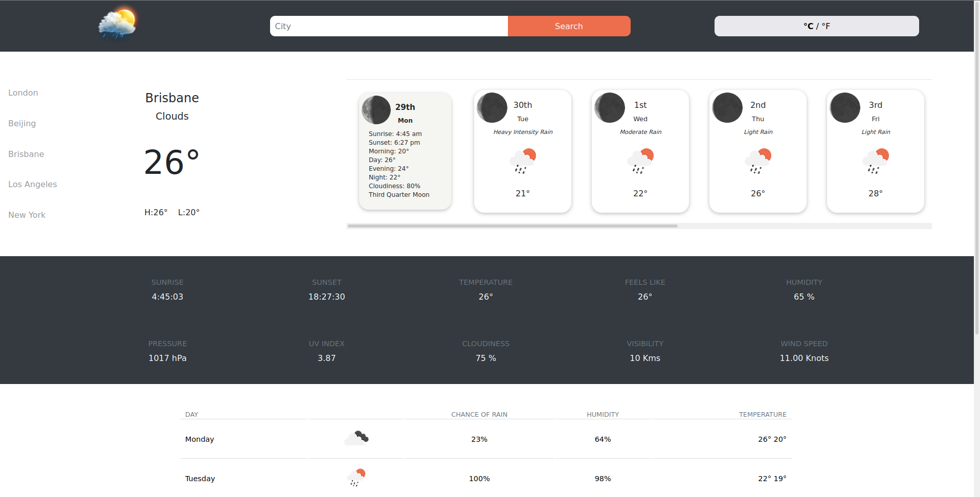Viewport: 980px width, 497px height.
Task: Click the 21° temperature on Tuesday card
Action: click(x=523, y=193)
